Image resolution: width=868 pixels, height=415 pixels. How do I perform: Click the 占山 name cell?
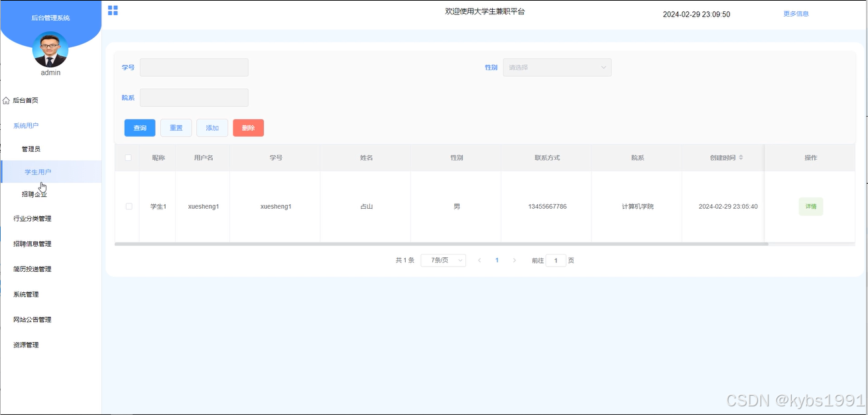pyautogui.click(x=366, y=207)
